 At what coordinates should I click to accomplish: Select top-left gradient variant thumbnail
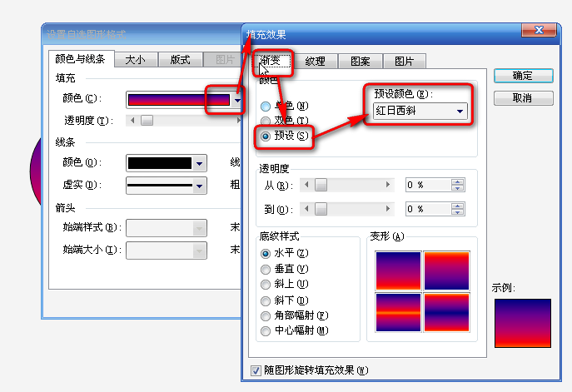(x=398, y=270)
